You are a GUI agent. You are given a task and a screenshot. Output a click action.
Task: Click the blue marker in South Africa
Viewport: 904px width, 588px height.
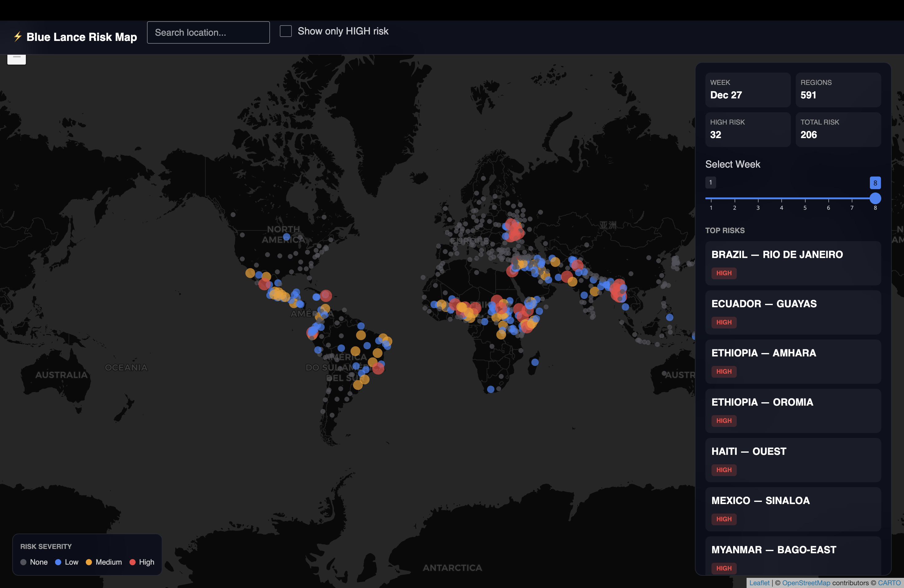tap(490, 389)
